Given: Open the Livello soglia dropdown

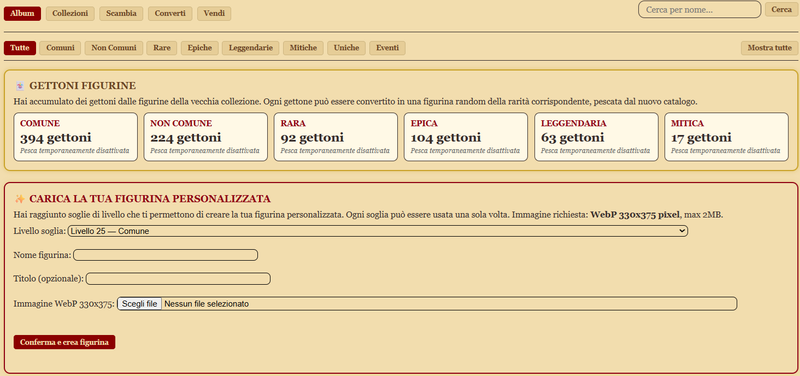Looking at the screenshot, I should (x=378, y=231).
